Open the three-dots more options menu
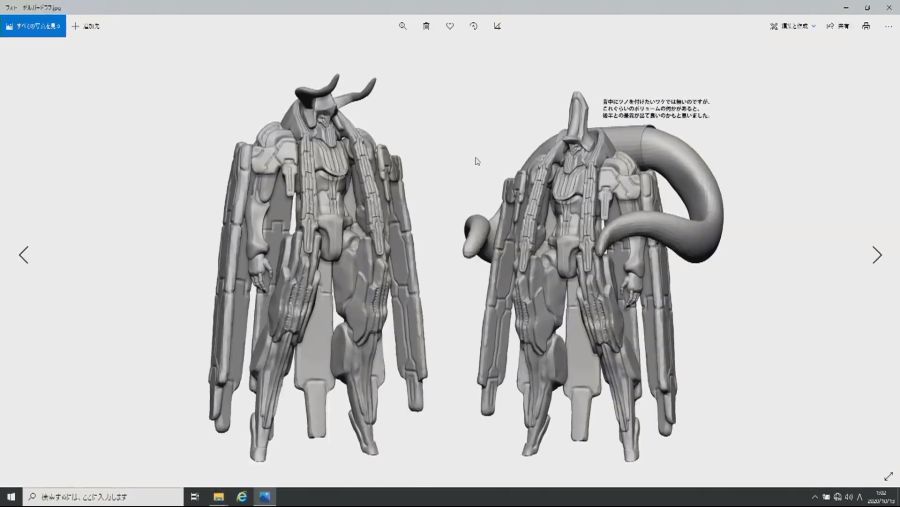Image resolution: width=900 pixels, height=507 pixels. [x=888, y=26]
